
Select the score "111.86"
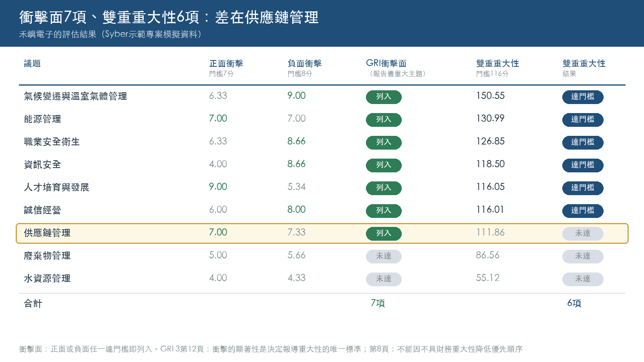point(490,232)
